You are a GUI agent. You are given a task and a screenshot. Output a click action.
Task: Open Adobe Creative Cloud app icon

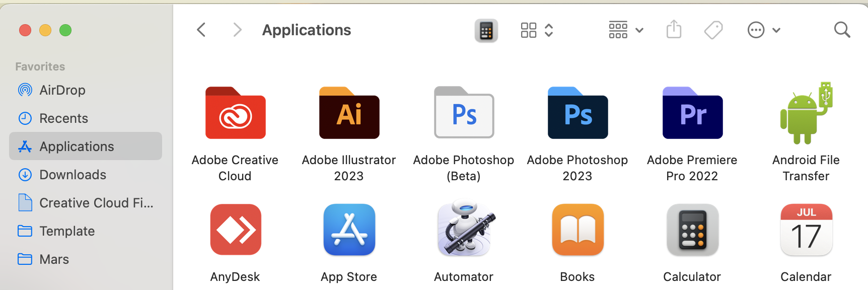point(235,113)
